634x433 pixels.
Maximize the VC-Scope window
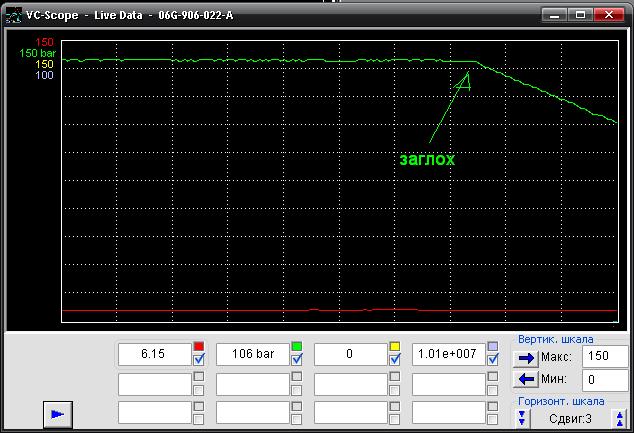(580, 15)
